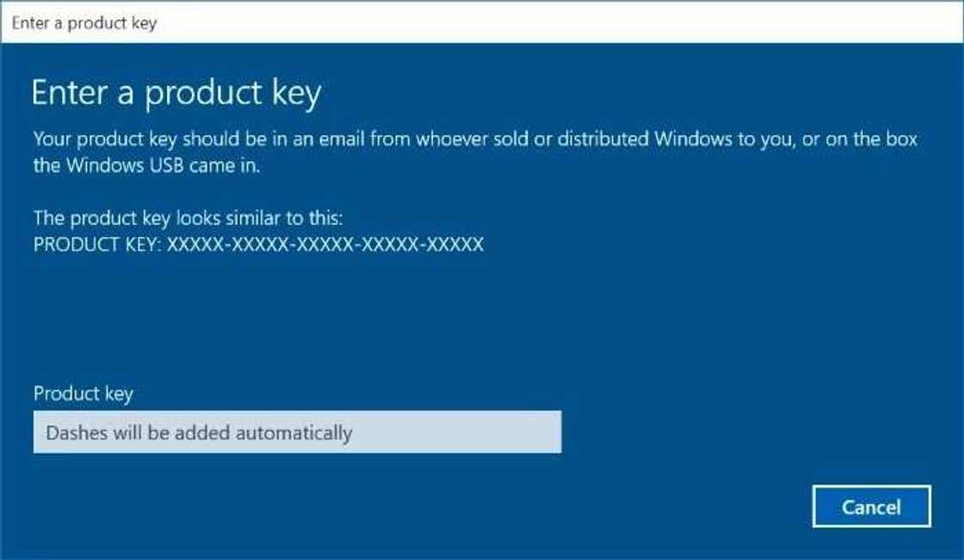Click the word "box" ending the first description line
This screenshot has width=964, height=560.
[x=899, y=138]
